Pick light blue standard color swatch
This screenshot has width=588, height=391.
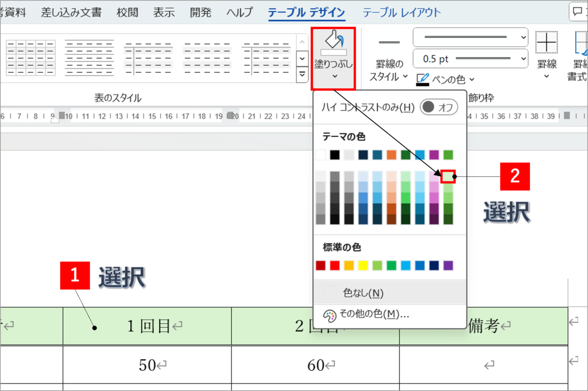(405, 265)
